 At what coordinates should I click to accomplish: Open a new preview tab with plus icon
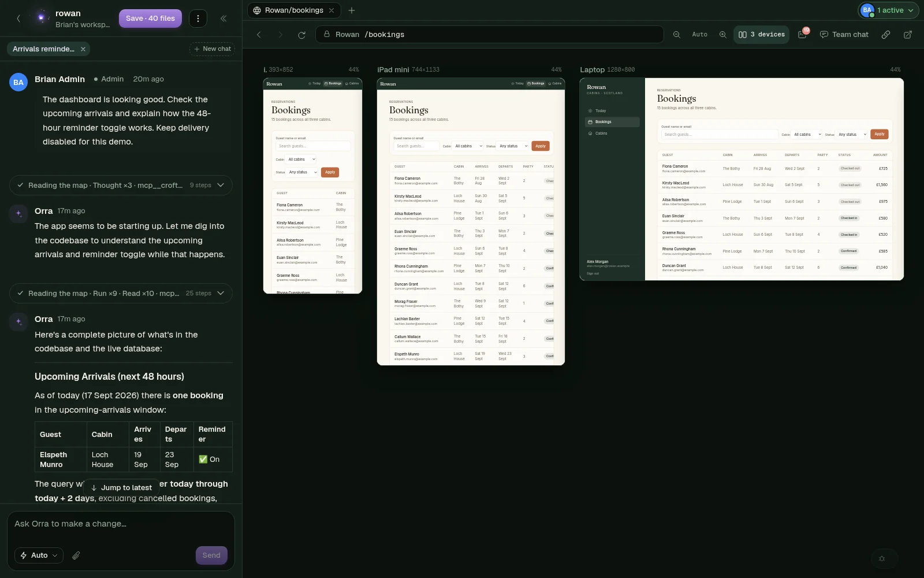click(352, 10)
